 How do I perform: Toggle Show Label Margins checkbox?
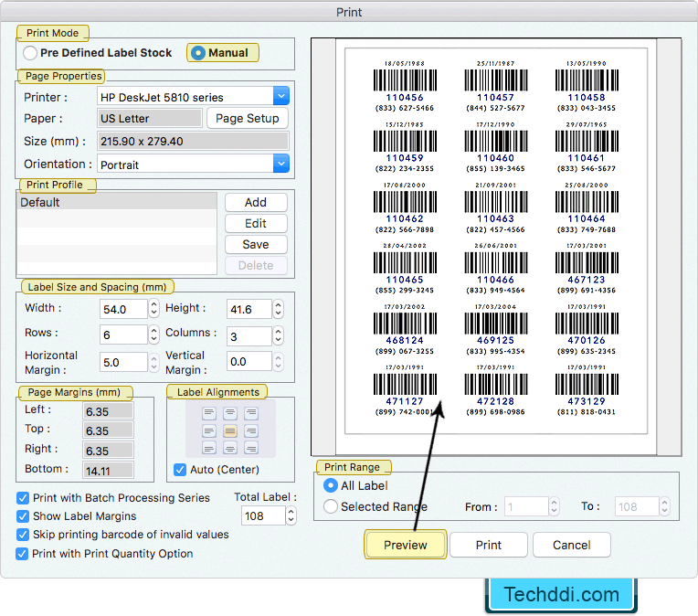[x=22, y=516]
